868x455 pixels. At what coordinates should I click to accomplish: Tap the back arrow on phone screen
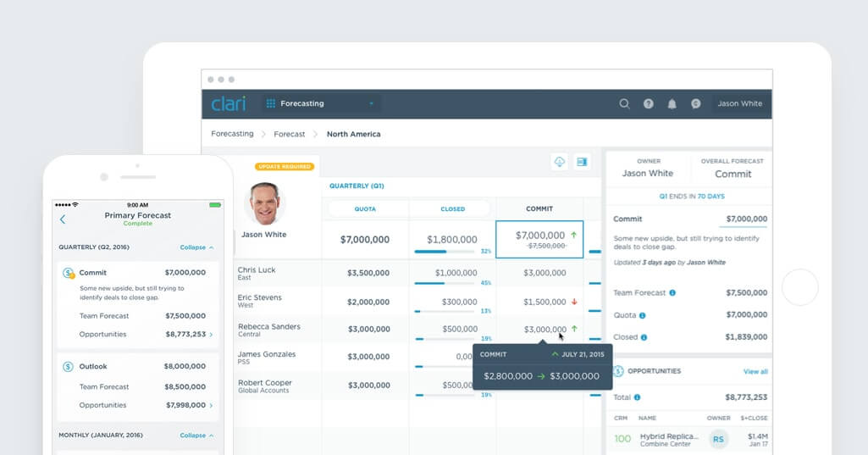63,219
